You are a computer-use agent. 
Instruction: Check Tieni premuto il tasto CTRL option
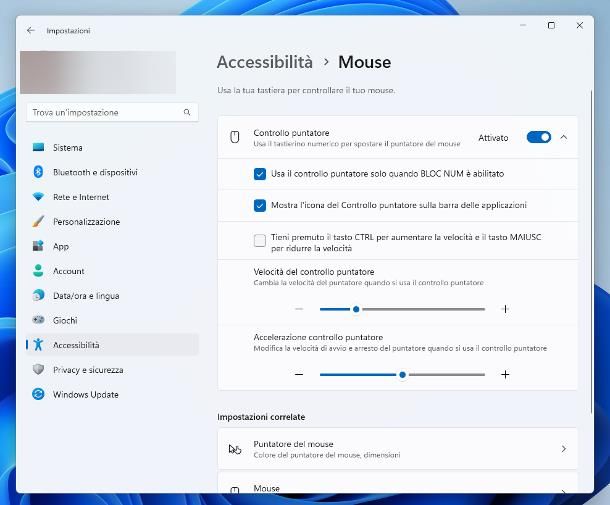click(x=259, y=240)
